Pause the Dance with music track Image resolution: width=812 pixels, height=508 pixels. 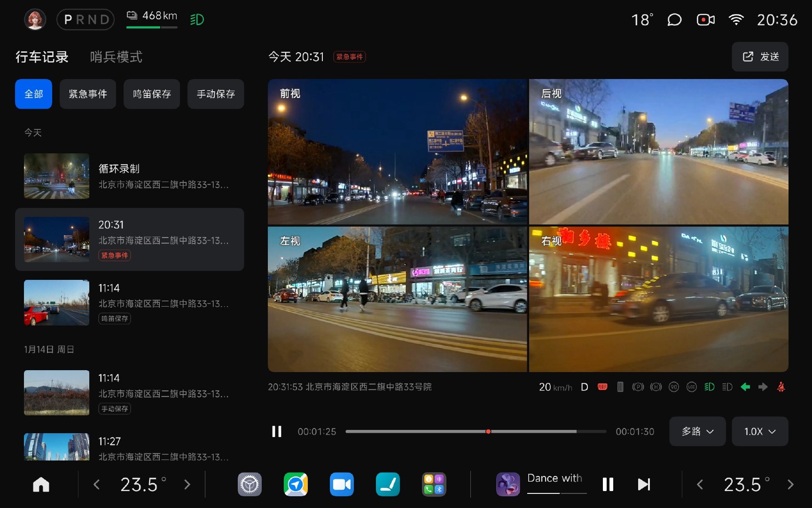(x=608, y=484)
